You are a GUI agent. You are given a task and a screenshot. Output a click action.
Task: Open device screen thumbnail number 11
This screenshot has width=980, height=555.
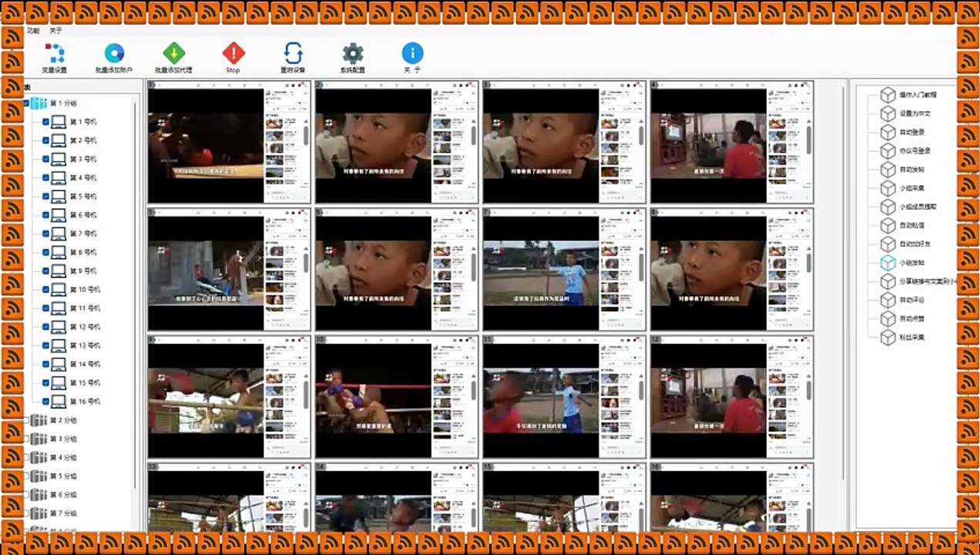click(x=564, y=397)
